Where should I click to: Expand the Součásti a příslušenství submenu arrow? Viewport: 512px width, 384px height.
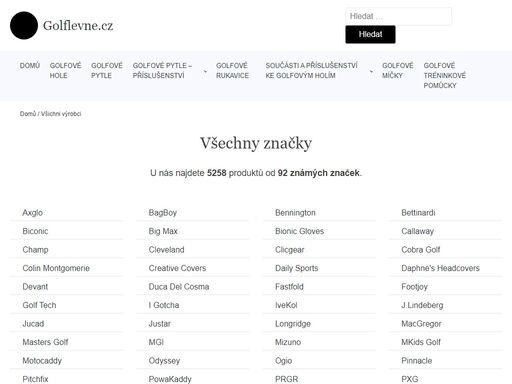pyautogui.click(x=371, y=71)
